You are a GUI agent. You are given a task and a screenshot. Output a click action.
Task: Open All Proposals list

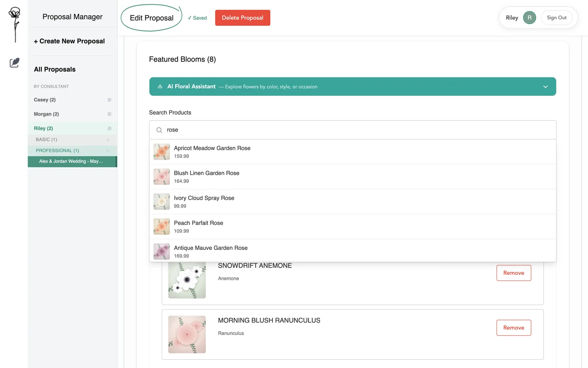click(55, 70)
